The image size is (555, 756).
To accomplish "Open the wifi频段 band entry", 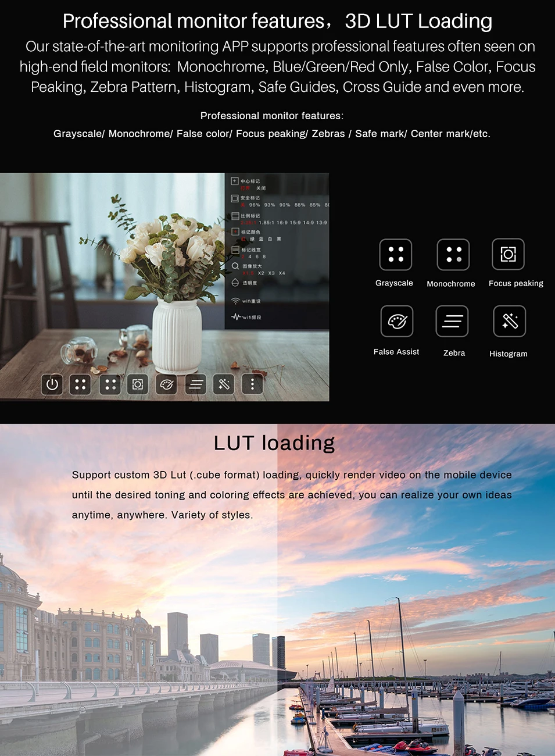I will (246, 317).
